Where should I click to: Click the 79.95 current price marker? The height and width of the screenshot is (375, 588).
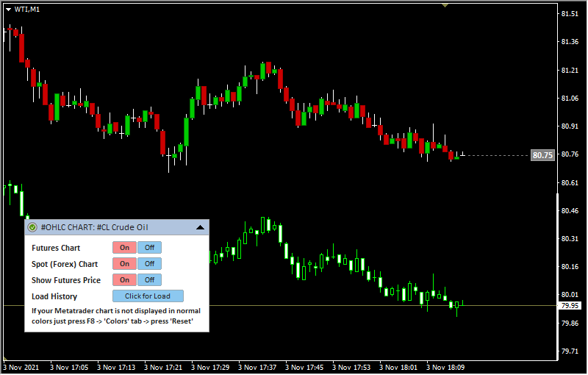(570, 305)
